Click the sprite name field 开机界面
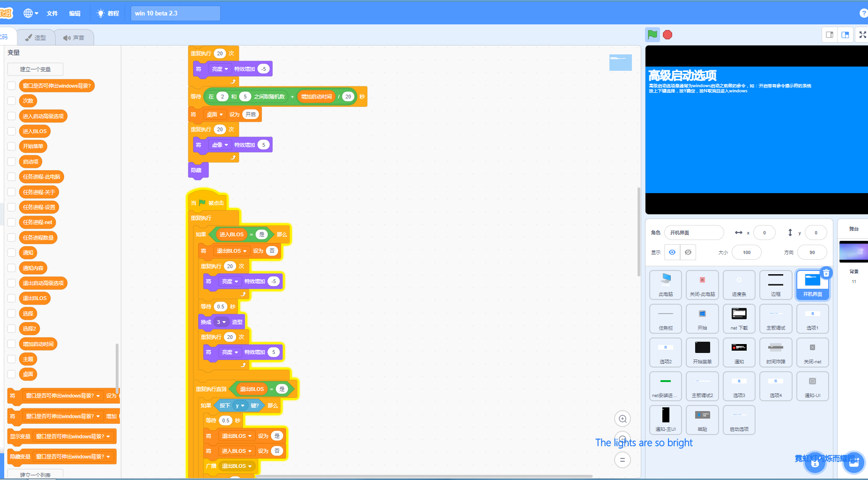 [x=694, y=232]
